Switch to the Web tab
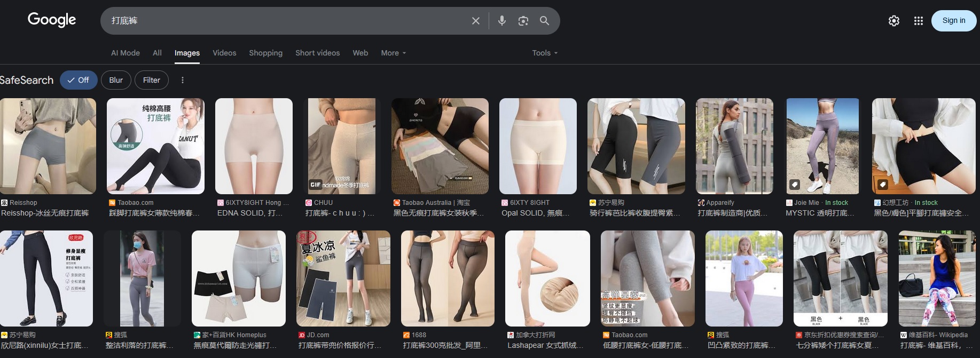 (x=360, y=53)
